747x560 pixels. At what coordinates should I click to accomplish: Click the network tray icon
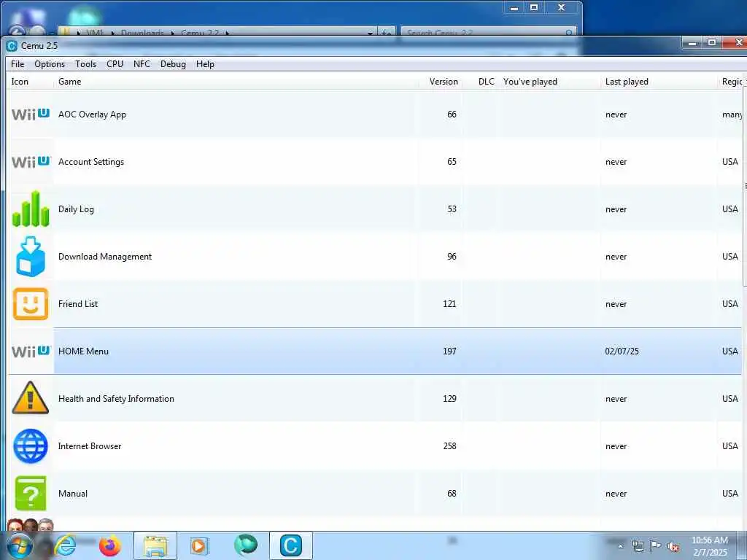point(638,546)
